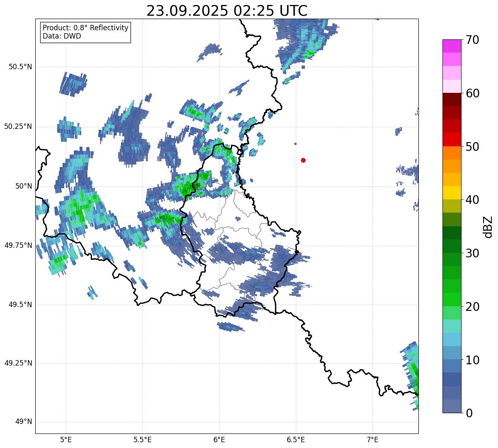Click latitude label 49°N
Viewport: 498px width, 448px height.
tap(24, 422)
